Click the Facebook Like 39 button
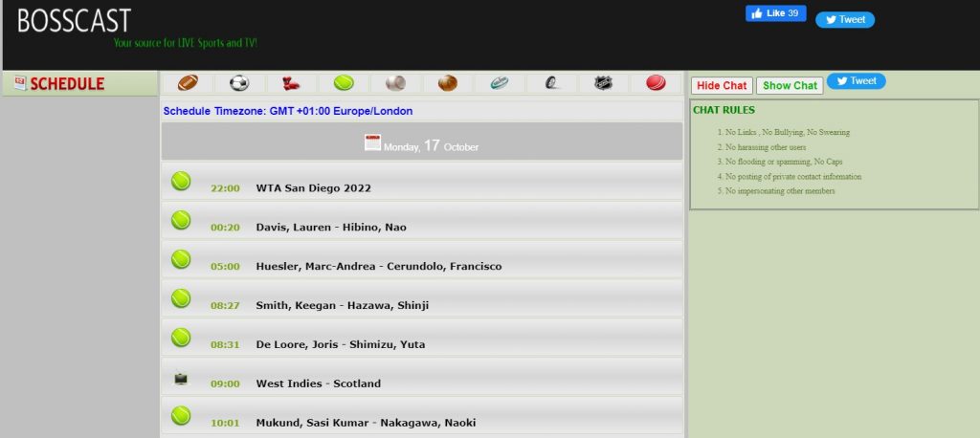Viewport: 980px width, 438px height. (x=775, y=13)
